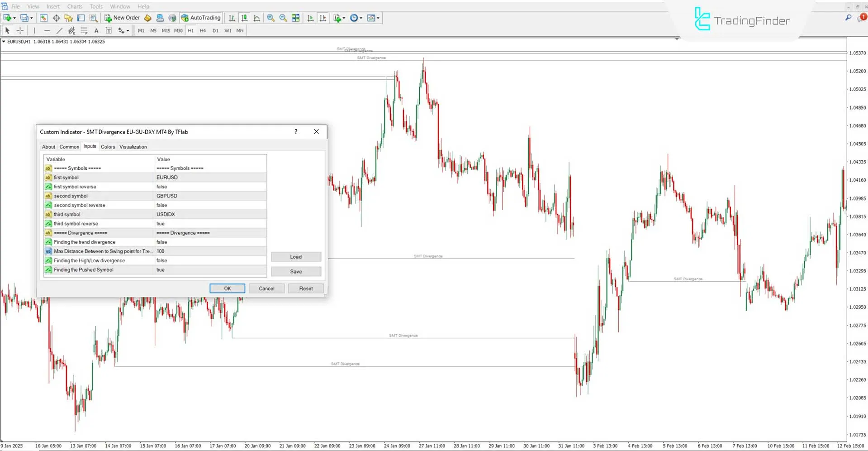The width and height of the screenshot is (868, 451).
Task: Open the Charts menu
Action: 74,6
